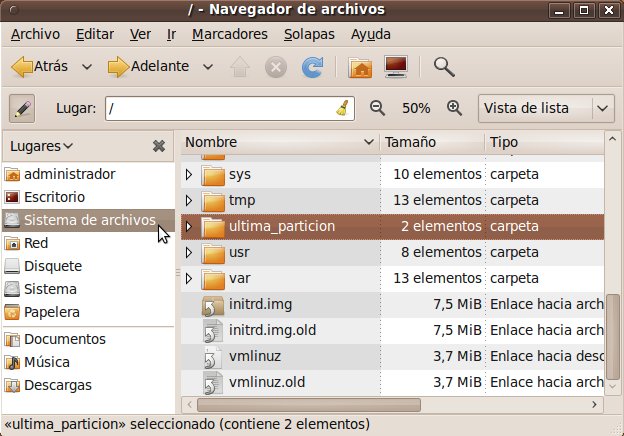Select the var folder row

point(392,278)
